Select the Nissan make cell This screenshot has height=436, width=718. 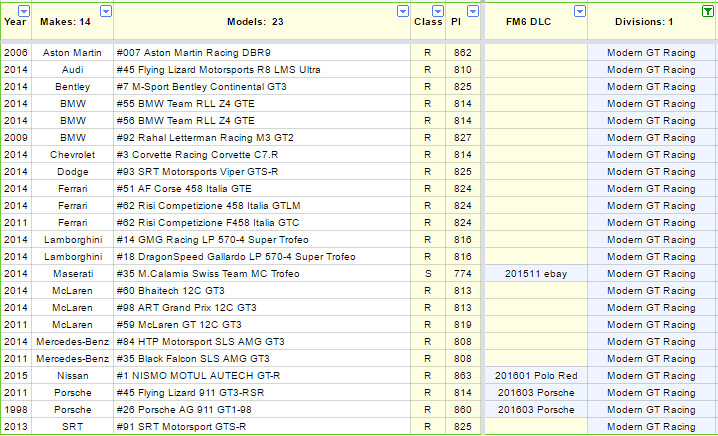point(72,376)
